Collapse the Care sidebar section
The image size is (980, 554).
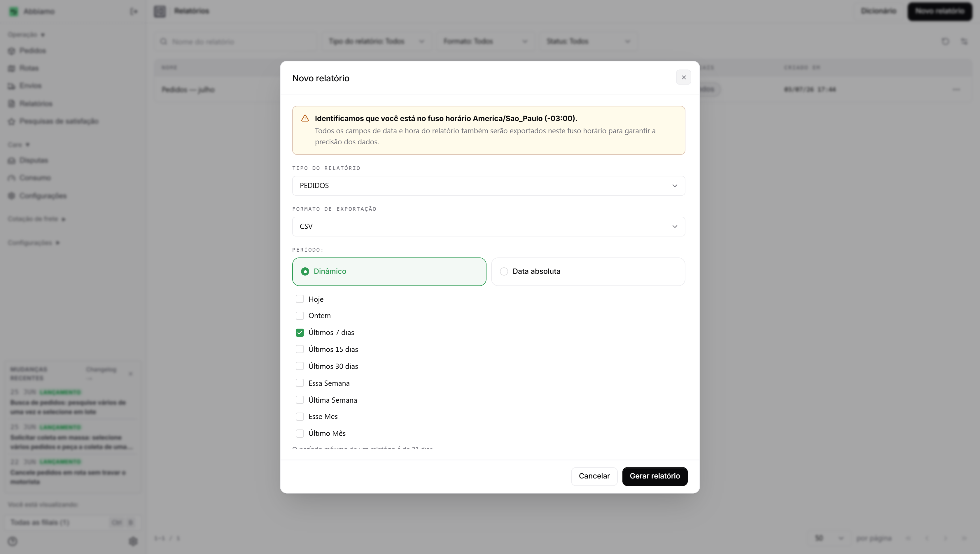19,145
